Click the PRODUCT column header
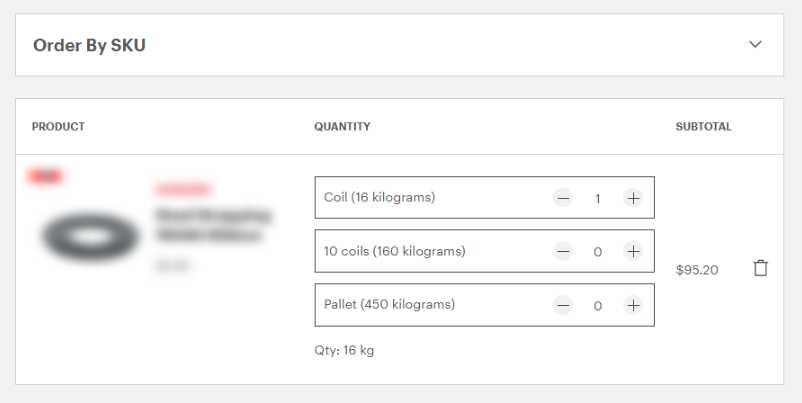The height and width of the screenshot is (403, 802). (x=58, y=127)
